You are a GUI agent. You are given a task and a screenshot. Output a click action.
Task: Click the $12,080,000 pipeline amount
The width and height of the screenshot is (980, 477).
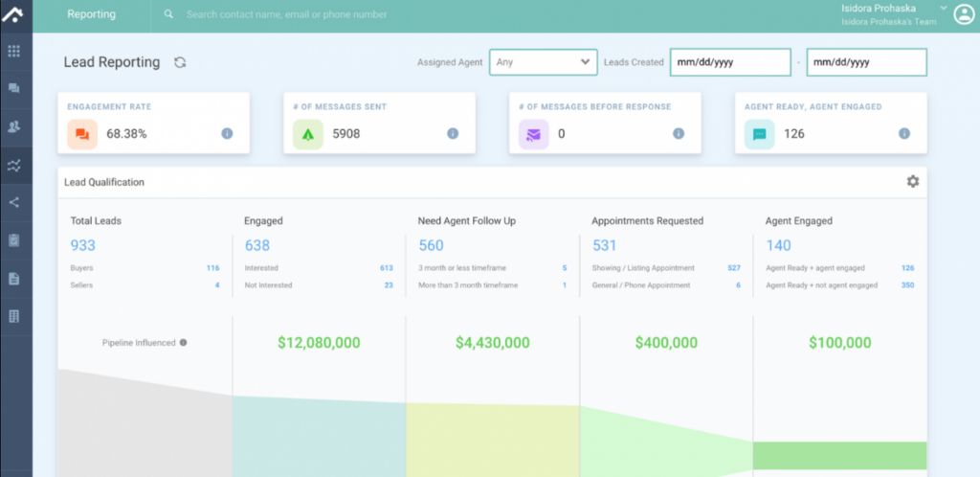(x=319, y=343)
